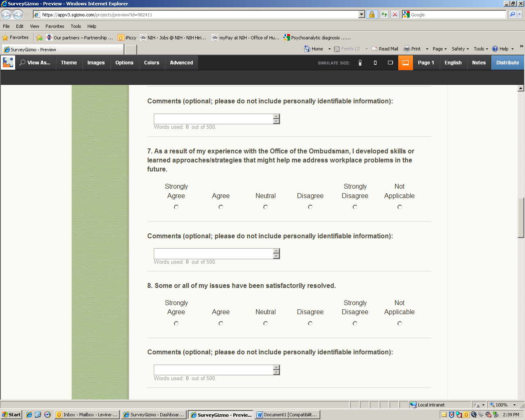Select the tablet portrait simulate size icon
The width and height of the screenshot is (525, 420).
point(375,63)
